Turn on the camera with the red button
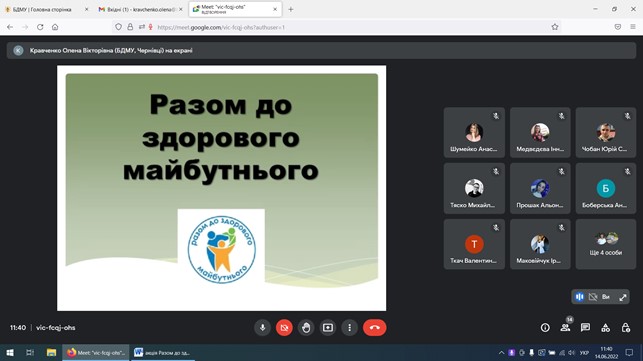The image size is (643, 361). 284,328
